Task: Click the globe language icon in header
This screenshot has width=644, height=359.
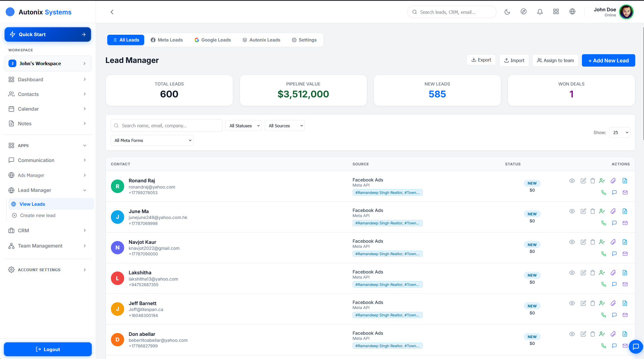Action: pos(572,12)
